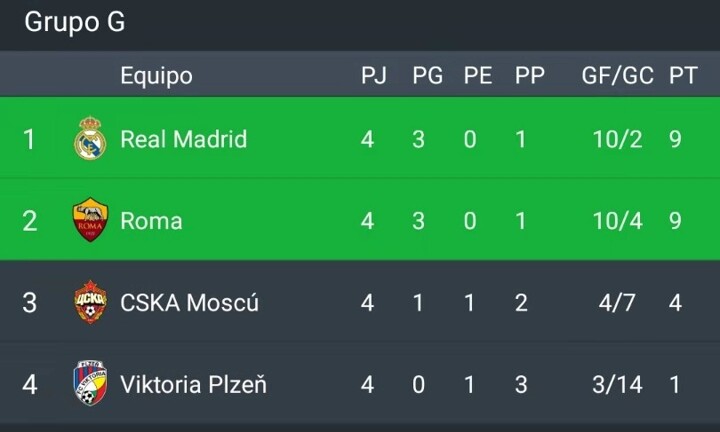Select Real Madrid's 10/2 goal record
This screenshot has height=432, width=720.
tap(618, 139)
